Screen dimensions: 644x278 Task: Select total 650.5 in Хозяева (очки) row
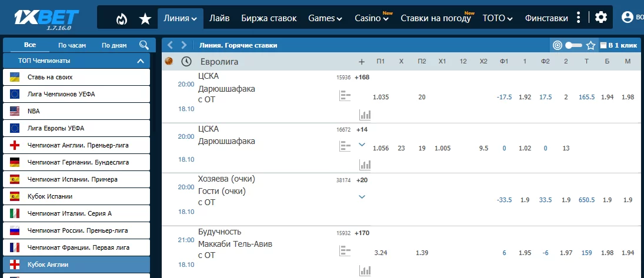(586, 200)
